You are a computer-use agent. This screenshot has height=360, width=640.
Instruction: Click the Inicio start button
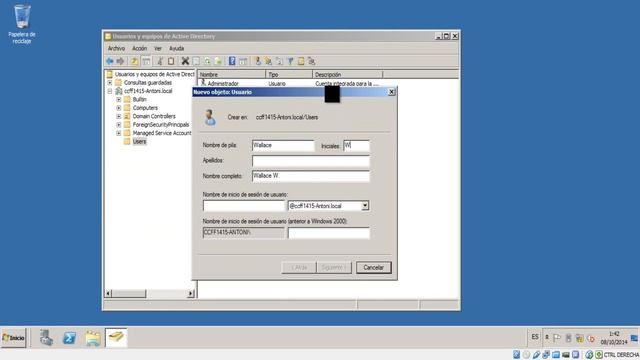coord(13,338)
